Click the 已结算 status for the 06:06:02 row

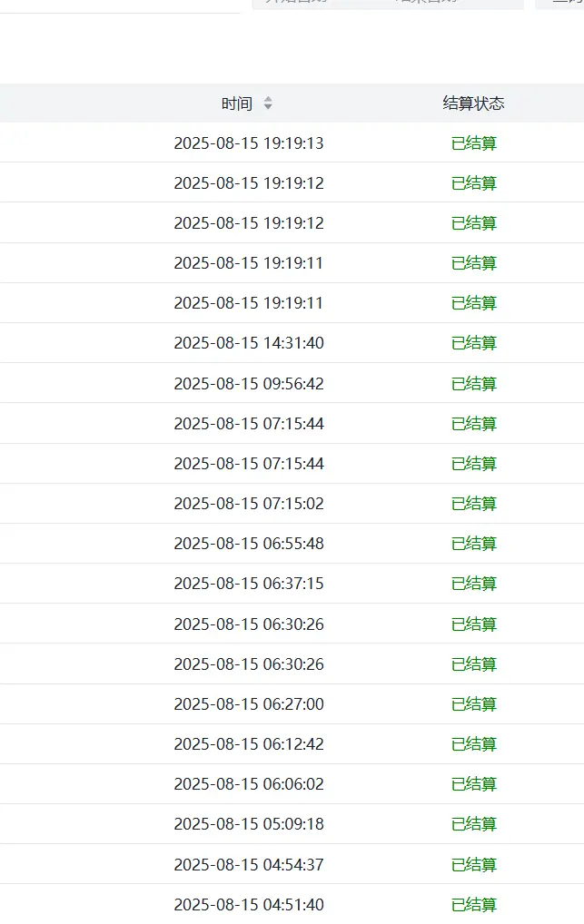(474, 784)
